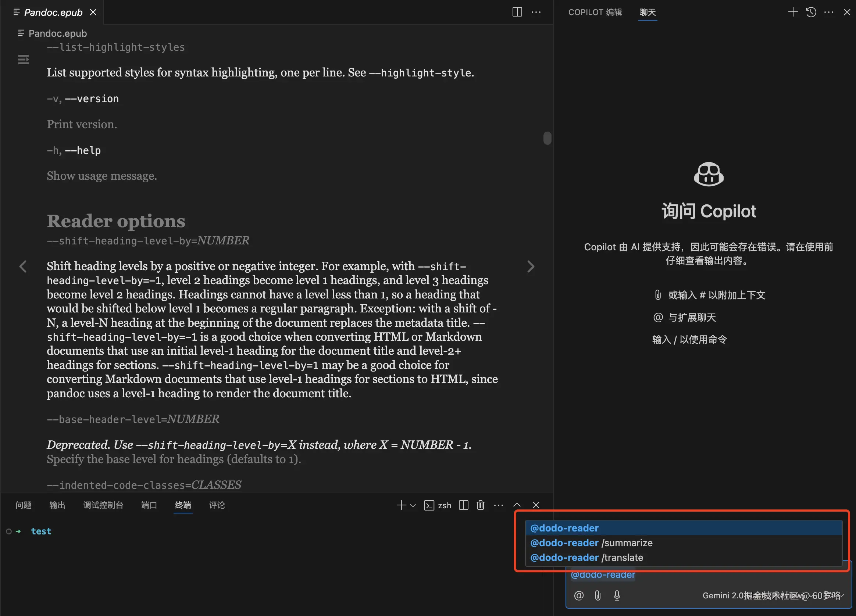Switch to 输出 panel tab
This screenshot has width=856, height=616.
[x=57, y=505]
